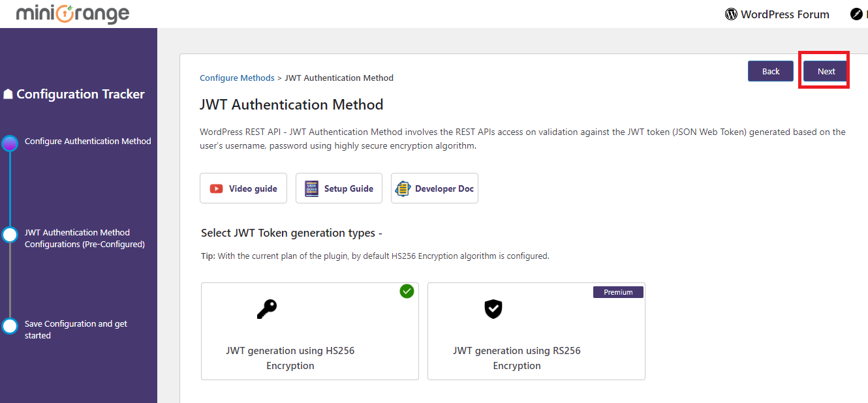Click the Developer Doc document icon
868x403 pixels.
point(403,188)
